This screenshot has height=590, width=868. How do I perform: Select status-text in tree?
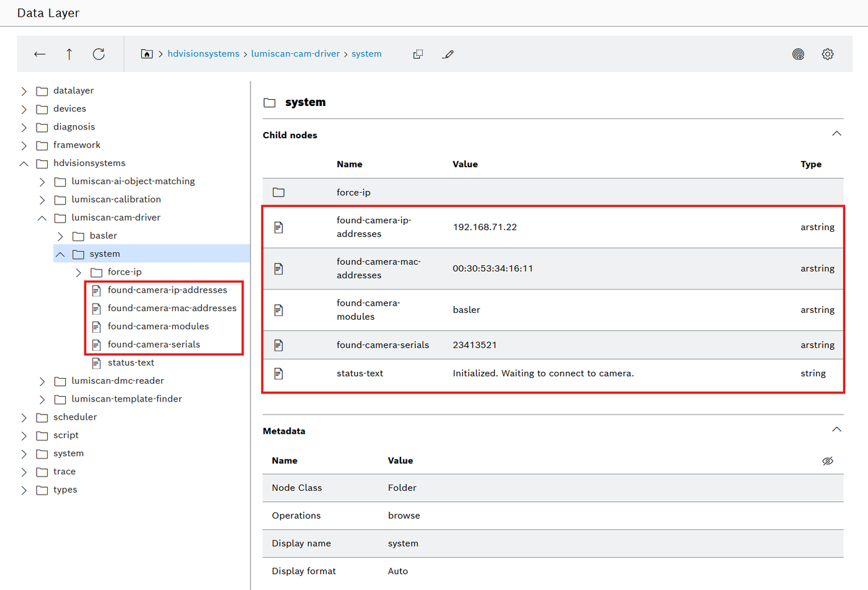[x=131, y=363]
